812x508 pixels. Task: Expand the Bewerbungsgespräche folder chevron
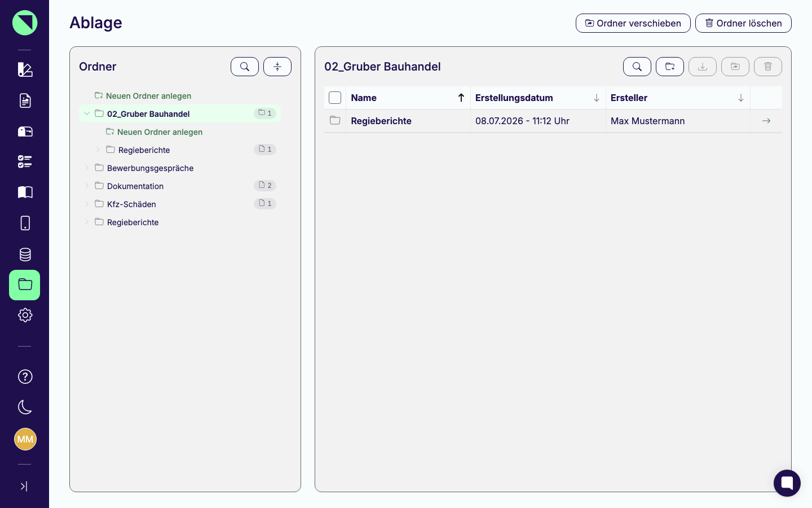point(87,168)
